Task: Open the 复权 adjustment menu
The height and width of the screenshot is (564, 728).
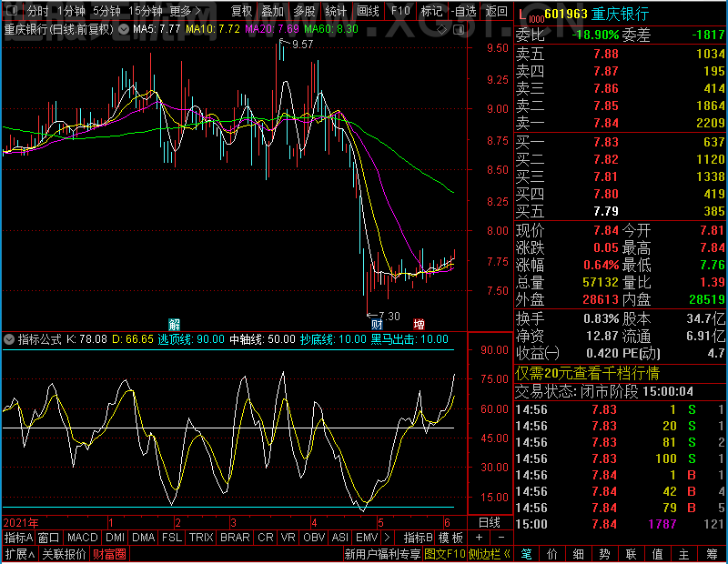Action: coord(241,11)
